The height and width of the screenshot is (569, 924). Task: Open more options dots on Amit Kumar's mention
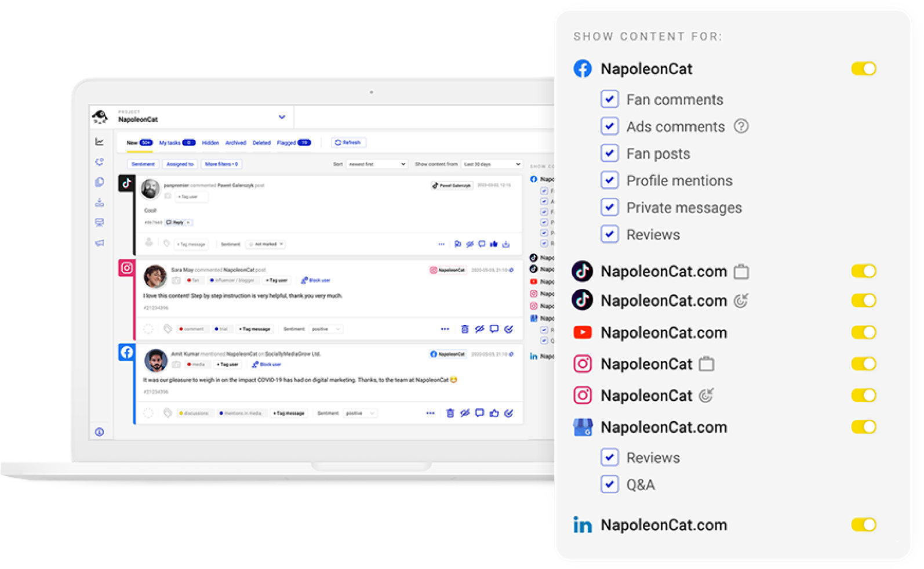(x=430, y=413)
